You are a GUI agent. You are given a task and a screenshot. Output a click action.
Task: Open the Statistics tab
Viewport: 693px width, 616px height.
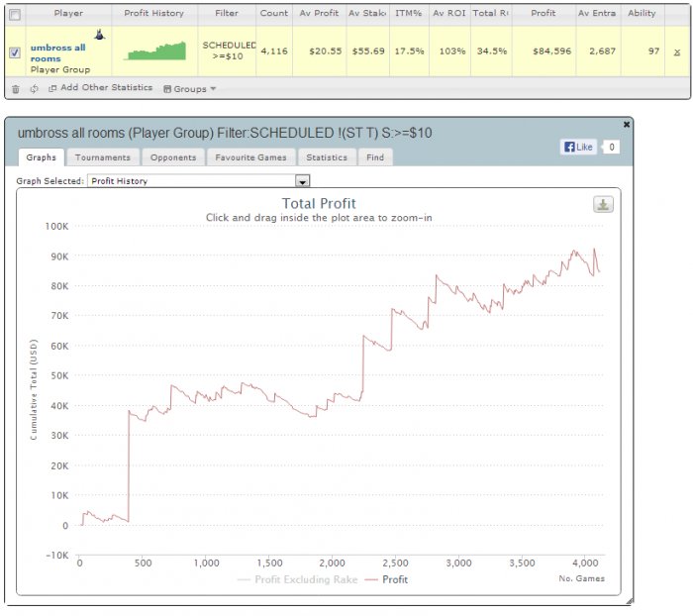pos(327,157)
